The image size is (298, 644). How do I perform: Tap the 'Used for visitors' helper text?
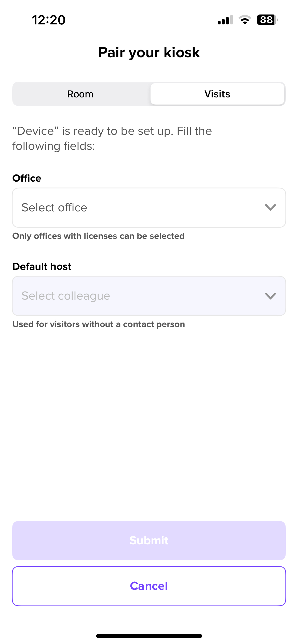(x=99, y=324)
